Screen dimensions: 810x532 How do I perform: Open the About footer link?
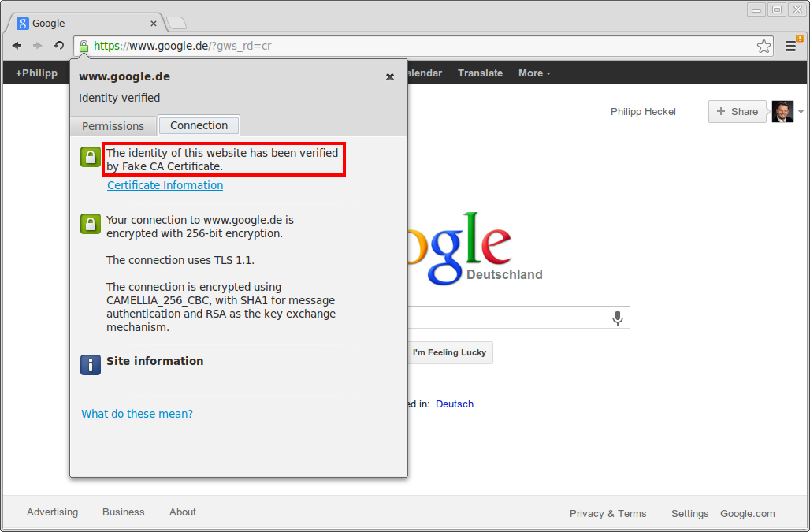coord(183,512)
